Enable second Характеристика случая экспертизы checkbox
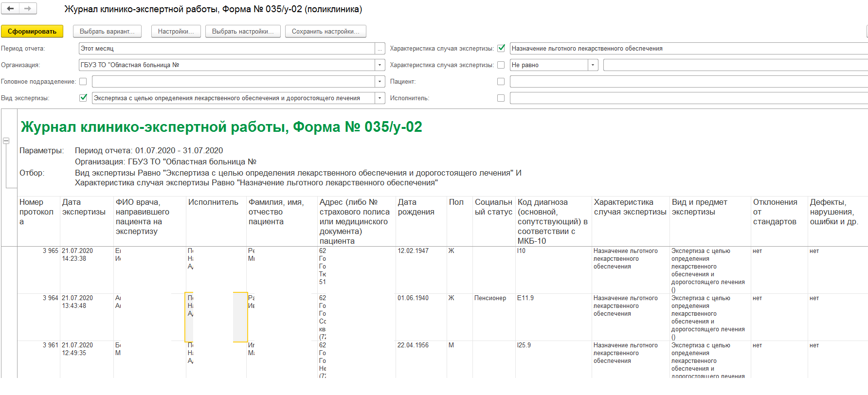Viewport: 868px width, 395px height. [x=501, y=65]
